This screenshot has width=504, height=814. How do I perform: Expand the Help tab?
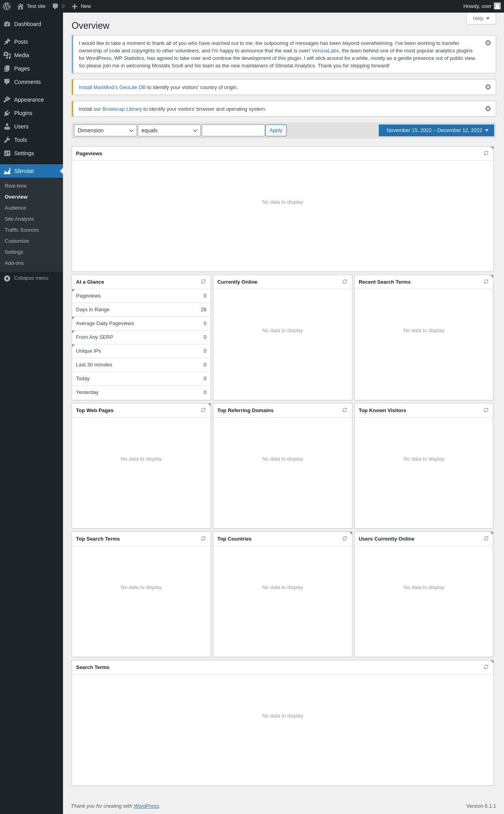(x=481, y=19)
